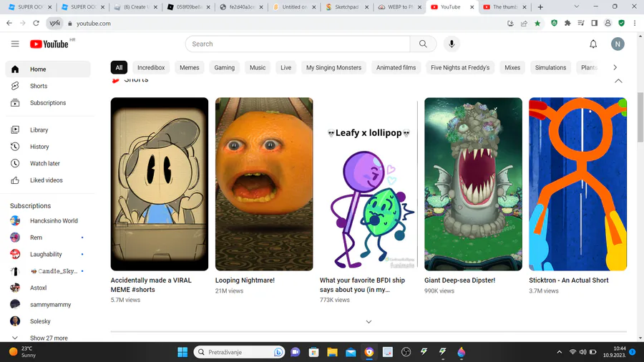
Task: Open the Annoying Orange Short thumbnail
Action: [264, 184]
